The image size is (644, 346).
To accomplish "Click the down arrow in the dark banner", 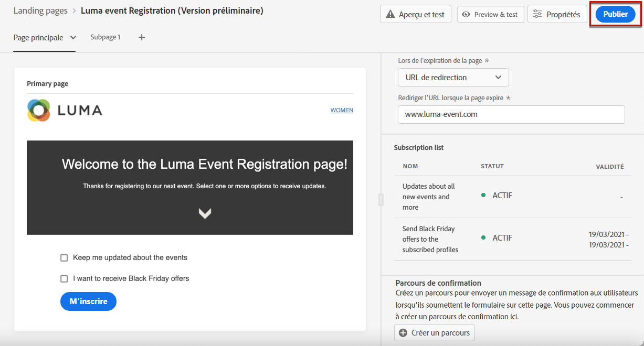I will (205, 213).
